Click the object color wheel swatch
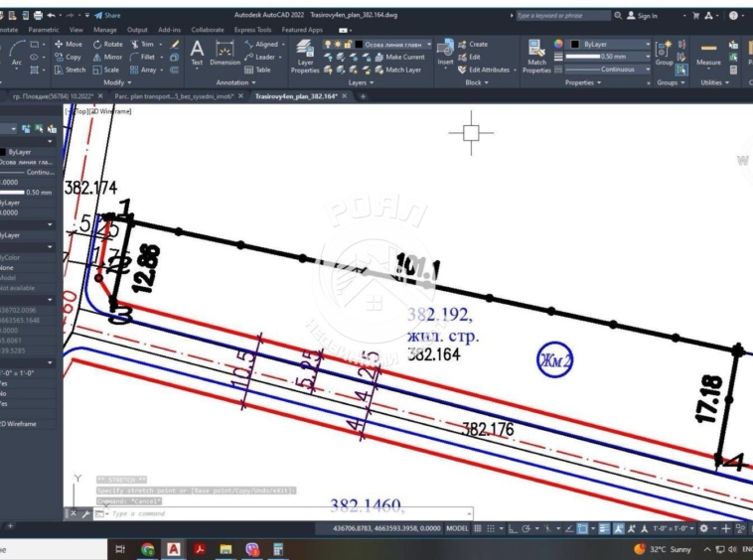753x560 pixels. [558, 44]
